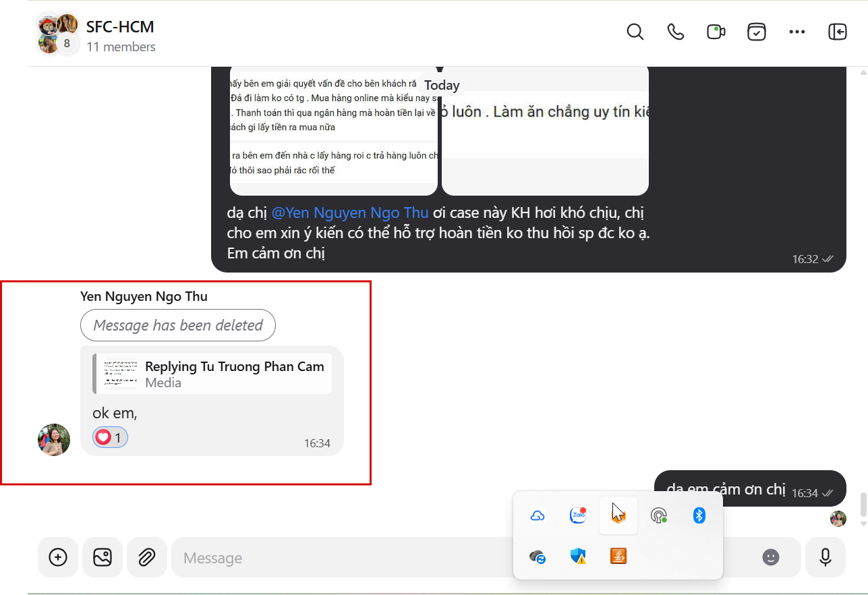Start a voice call with SFC-HCM
This screenshot has width=868, height=595.
click(x=675, y=32)
